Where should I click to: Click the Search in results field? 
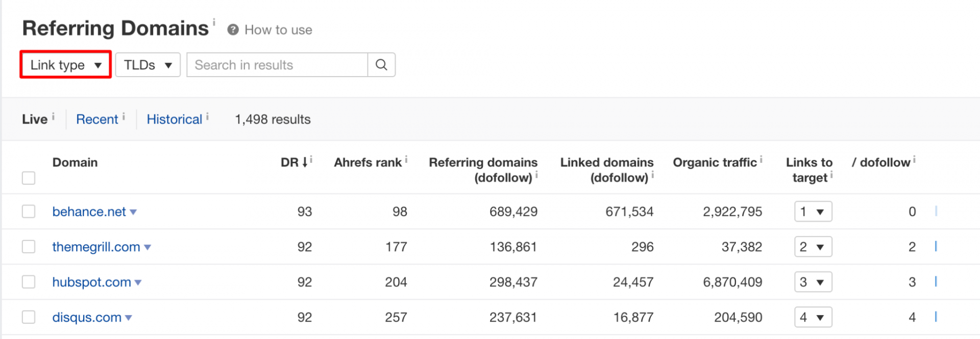(x=277, y=65)
